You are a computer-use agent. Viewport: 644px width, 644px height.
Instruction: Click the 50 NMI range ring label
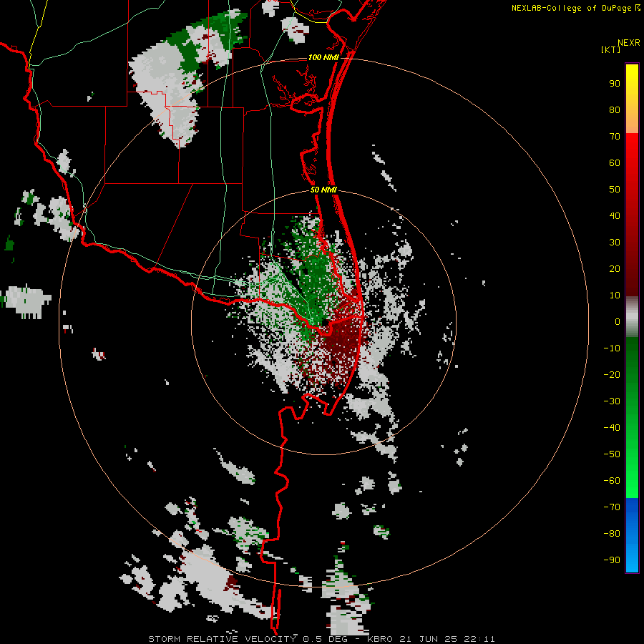(x=323, y=190)
